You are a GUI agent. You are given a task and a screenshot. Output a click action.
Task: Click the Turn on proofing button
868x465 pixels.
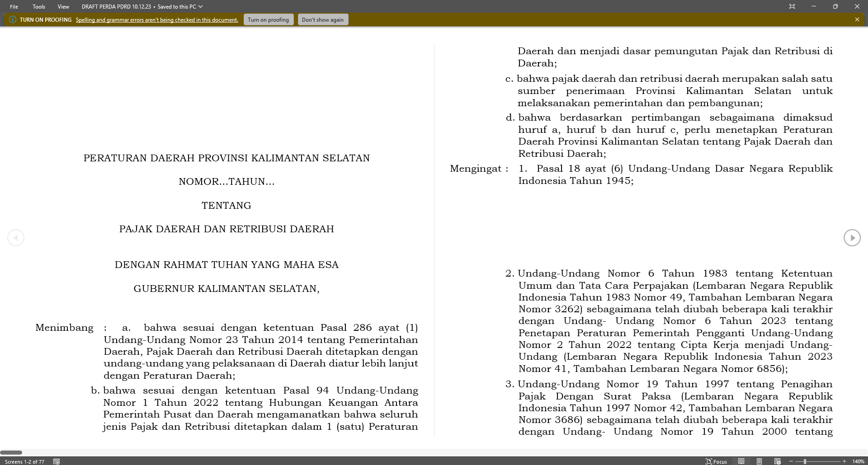[268, 19]
